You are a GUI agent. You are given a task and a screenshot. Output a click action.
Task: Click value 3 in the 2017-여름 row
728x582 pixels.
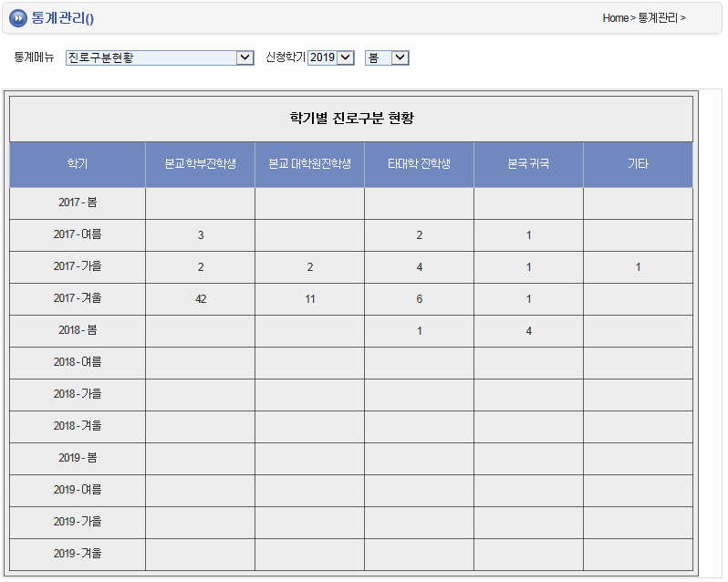[201, 235]
